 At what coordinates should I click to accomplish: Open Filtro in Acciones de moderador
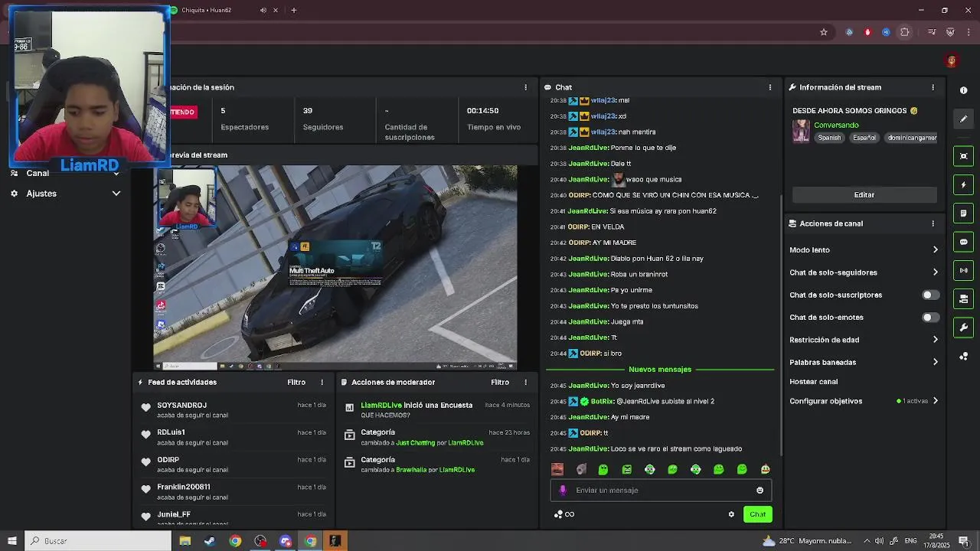coord(500,382)
